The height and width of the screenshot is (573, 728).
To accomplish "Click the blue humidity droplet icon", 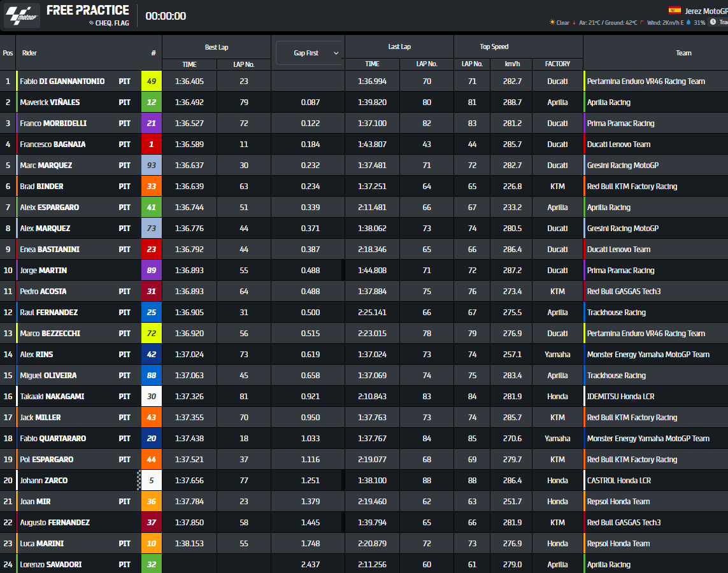I will (689, 22).
